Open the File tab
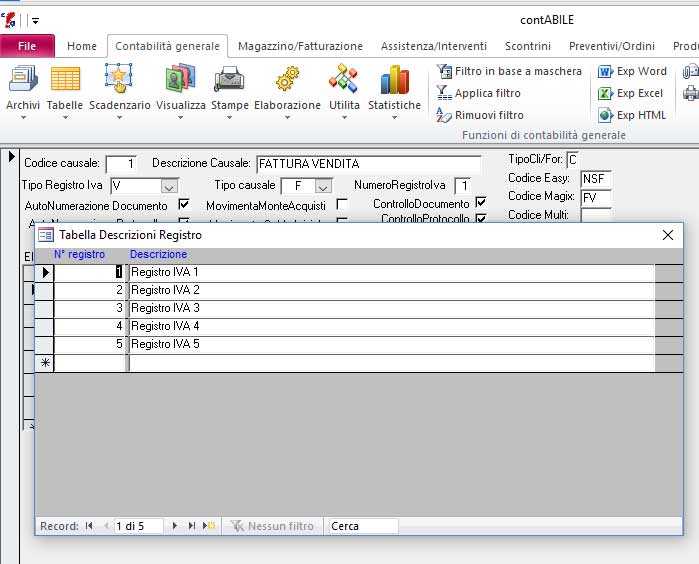Viewport: 699px width, 564px height. click(27, 46)
